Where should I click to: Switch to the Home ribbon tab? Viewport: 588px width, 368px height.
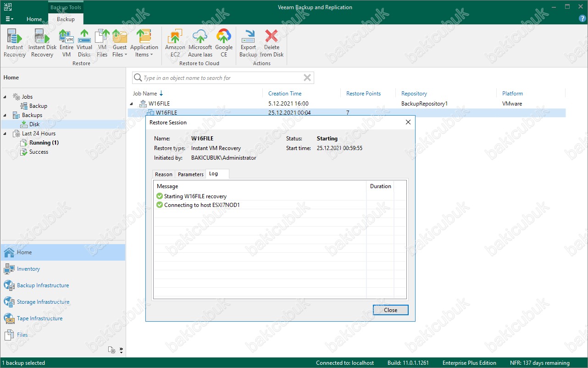[x=34, y=19]
